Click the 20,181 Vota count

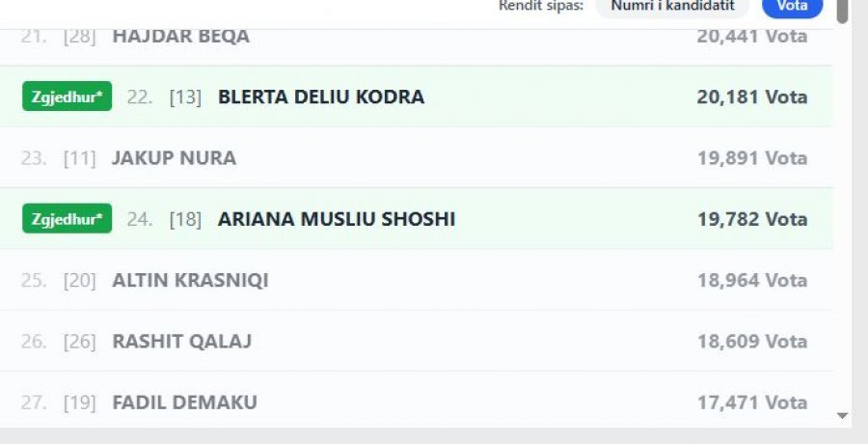(751, 97)
